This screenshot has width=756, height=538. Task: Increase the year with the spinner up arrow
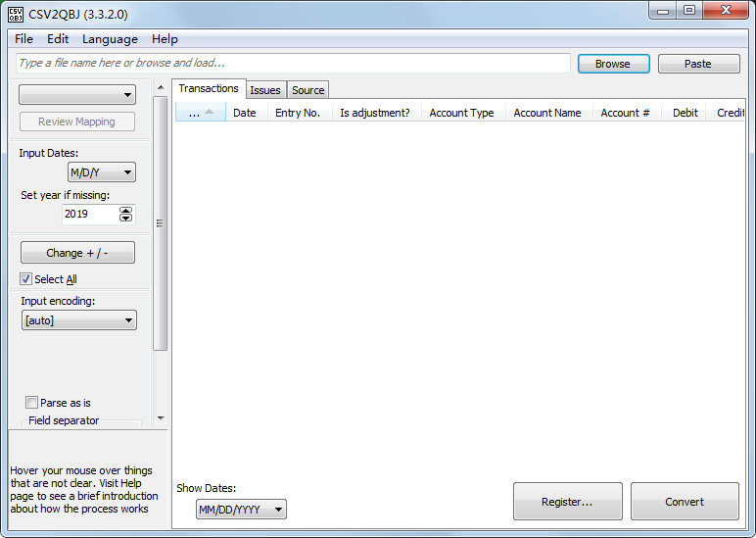tap(126, 211)
